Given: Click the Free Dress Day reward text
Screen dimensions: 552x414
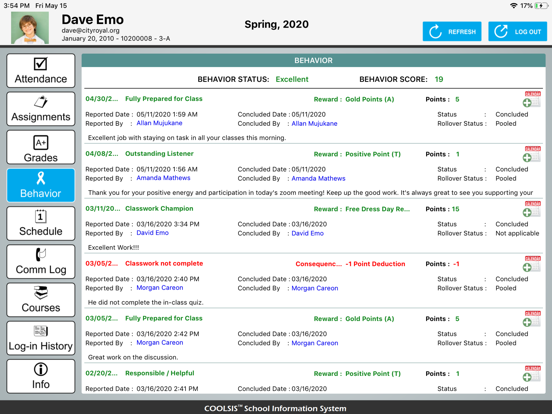Looking at the screenshot, I should click(377, 209).
